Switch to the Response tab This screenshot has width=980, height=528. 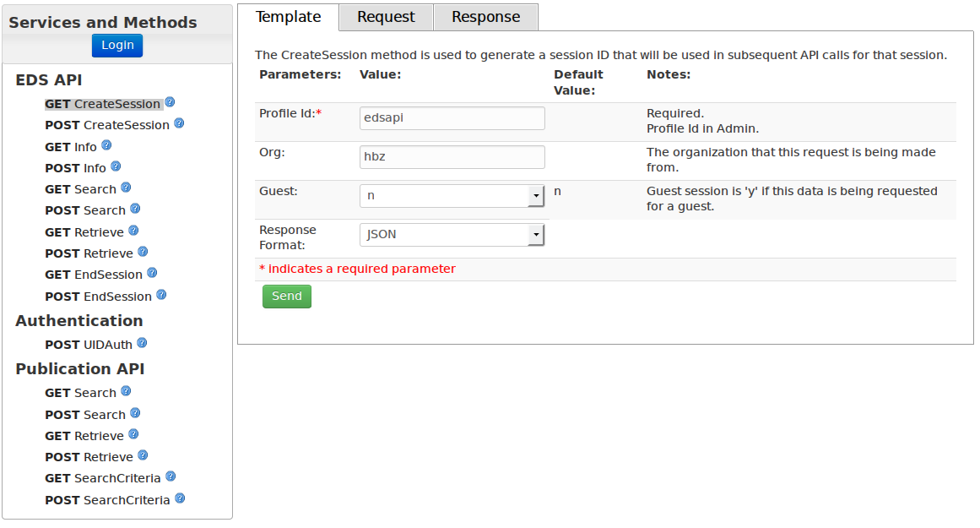click(x=485, y=17)
